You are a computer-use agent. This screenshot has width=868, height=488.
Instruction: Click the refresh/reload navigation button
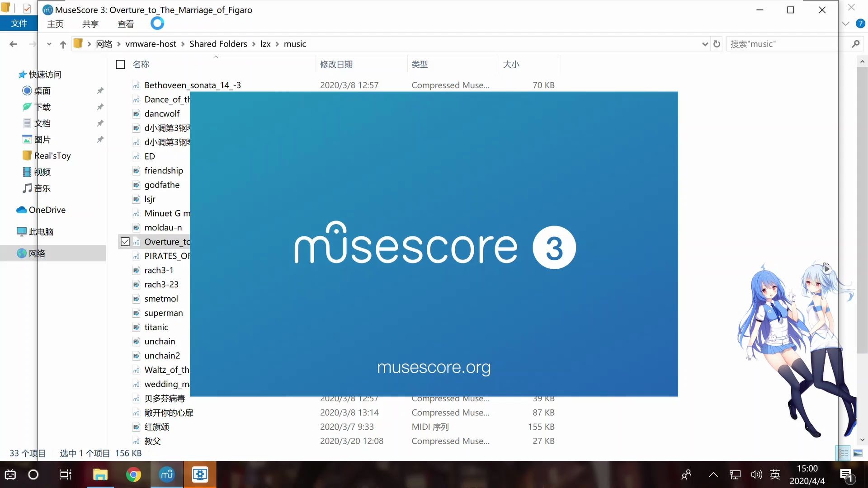716,43
